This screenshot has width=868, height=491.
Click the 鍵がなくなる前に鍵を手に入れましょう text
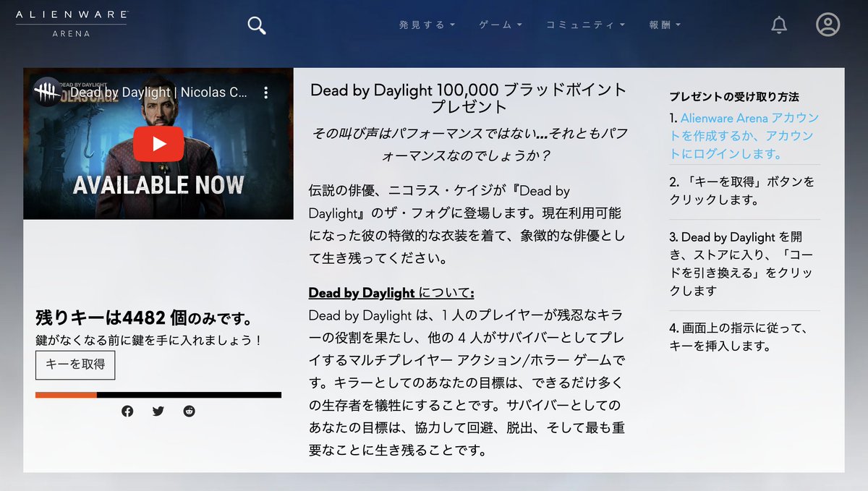[148, 339]
